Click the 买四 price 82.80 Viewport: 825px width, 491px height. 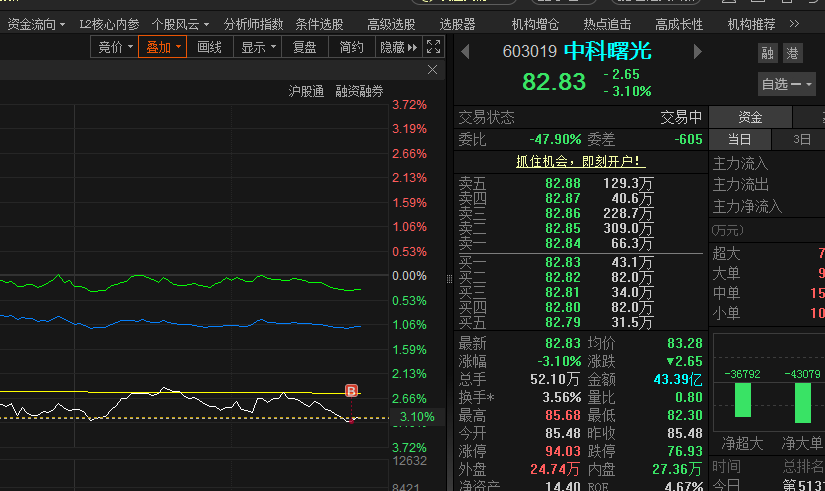click(562, 307)
